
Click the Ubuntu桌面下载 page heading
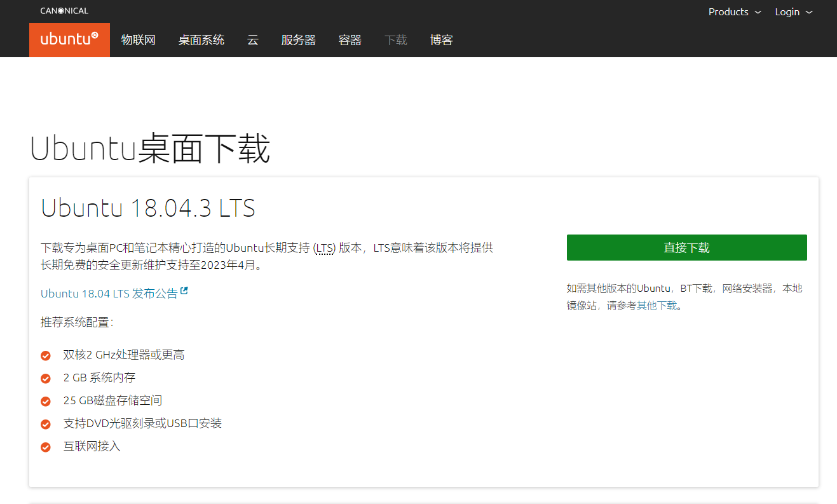(151, 148)
